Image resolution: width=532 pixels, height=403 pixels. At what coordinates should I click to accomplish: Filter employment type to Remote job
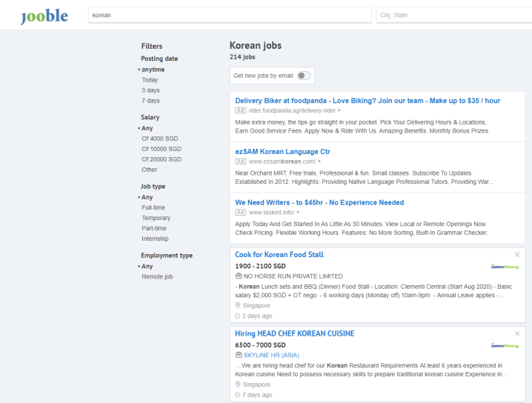pyautogui.click(x=157, y=276)
